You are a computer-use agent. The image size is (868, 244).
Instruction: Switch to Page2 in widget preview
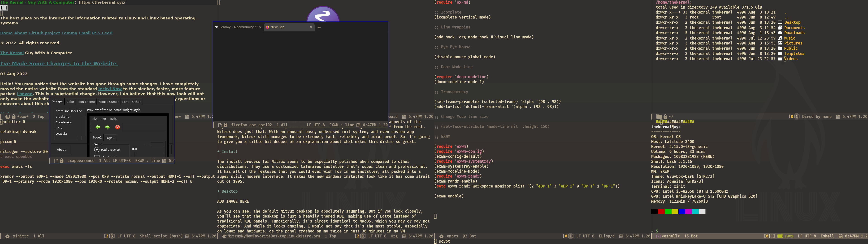pos(110,138)
